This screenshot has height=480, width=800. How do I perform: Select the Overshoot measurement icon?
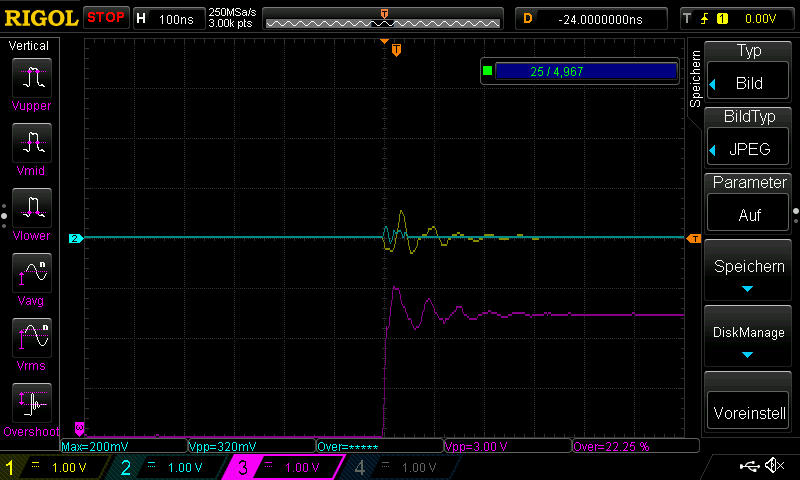click(32, 402)
